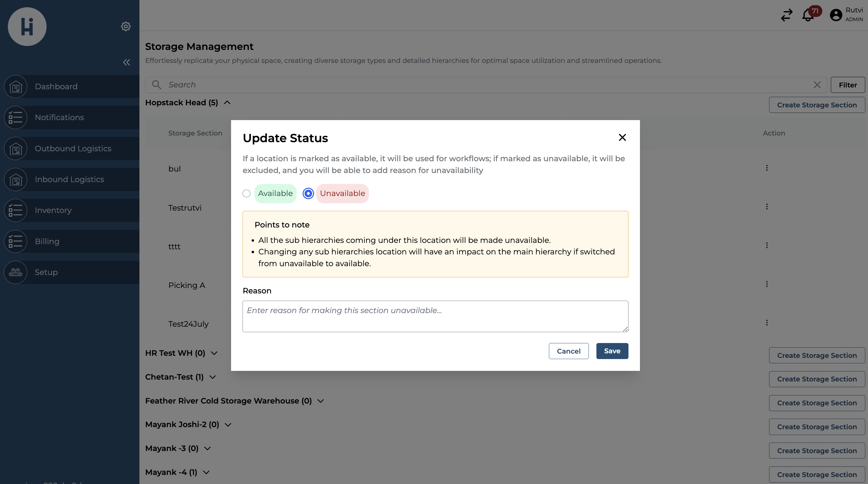Viewport: 868px width, 484px height.
Task: Click the Inbound Logistics sidebar icon
Action: (x=15, y=179)
